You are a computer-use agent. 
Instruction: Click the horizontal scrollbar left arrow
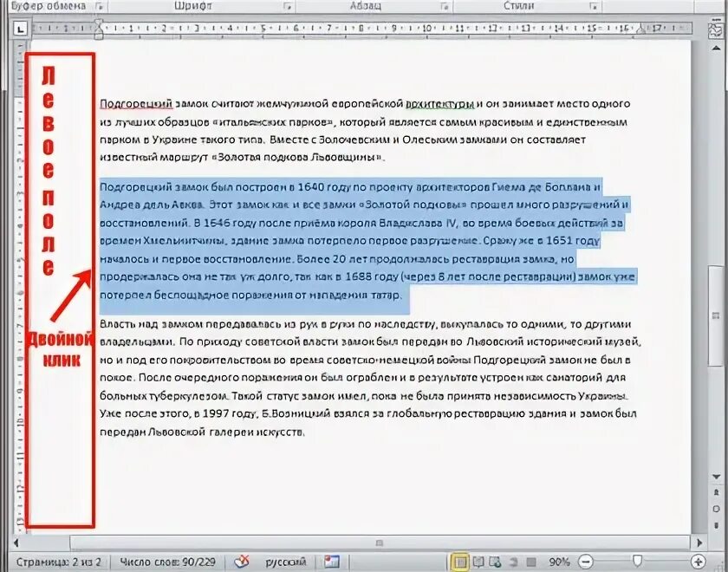16,543
